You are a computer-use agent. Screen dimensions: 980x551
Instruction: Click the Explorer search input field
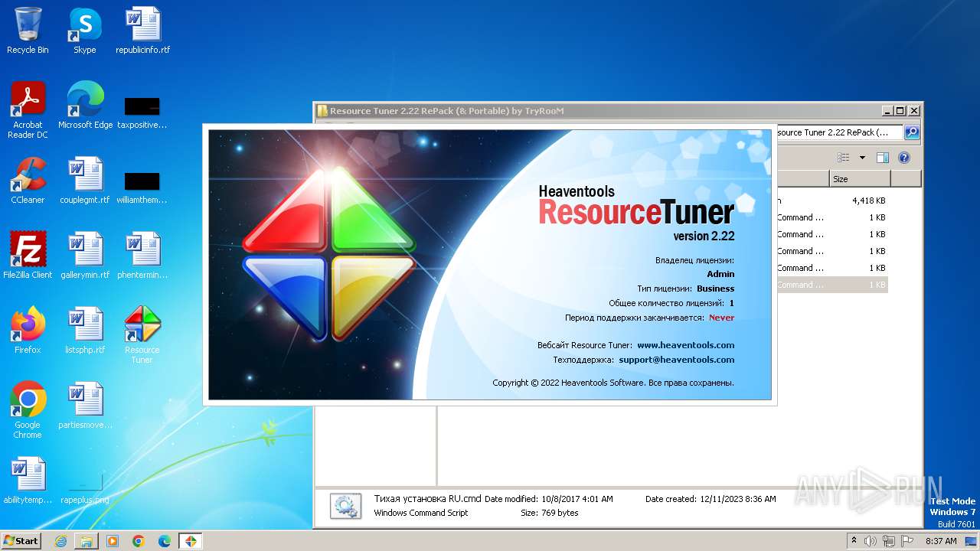(840, 132)
